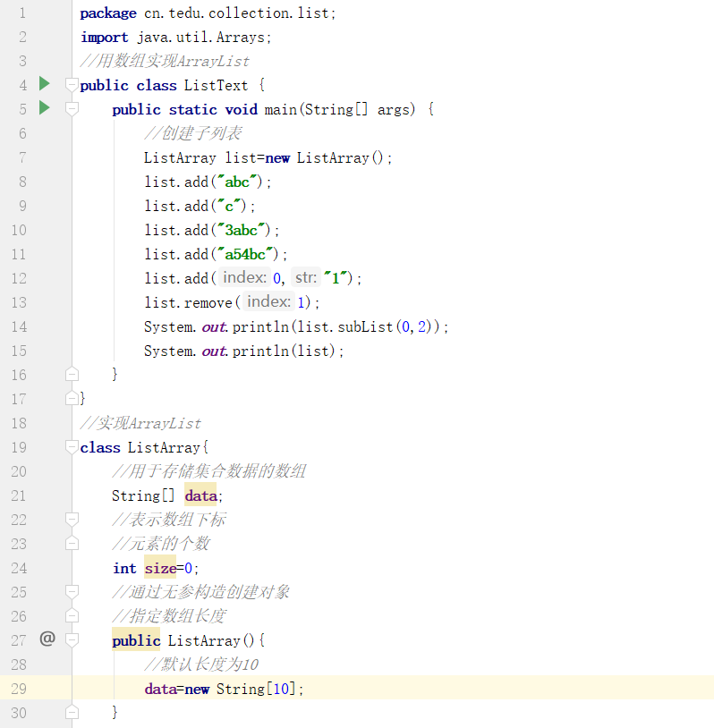Image resolution: width=714 pixels, height=728 pixels.
Task: Click string literal "a54bc" on line 11
Action: 245,254
